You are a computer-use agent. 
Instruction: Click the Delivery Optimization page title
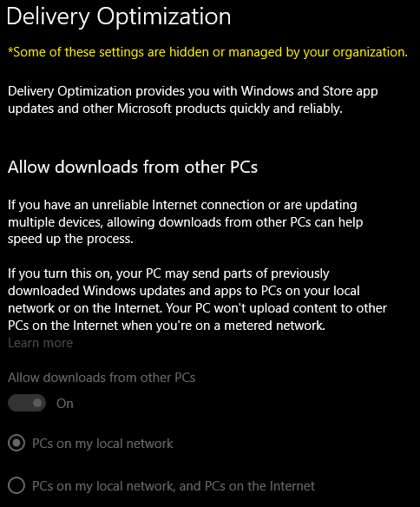(x=119, y=16)
